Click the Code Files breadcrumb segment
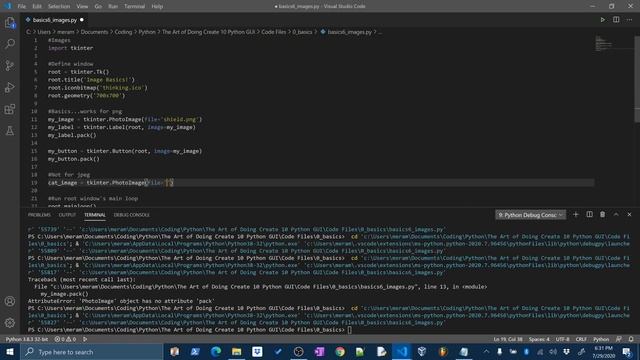640x360 pixels. tap(273, 32)
